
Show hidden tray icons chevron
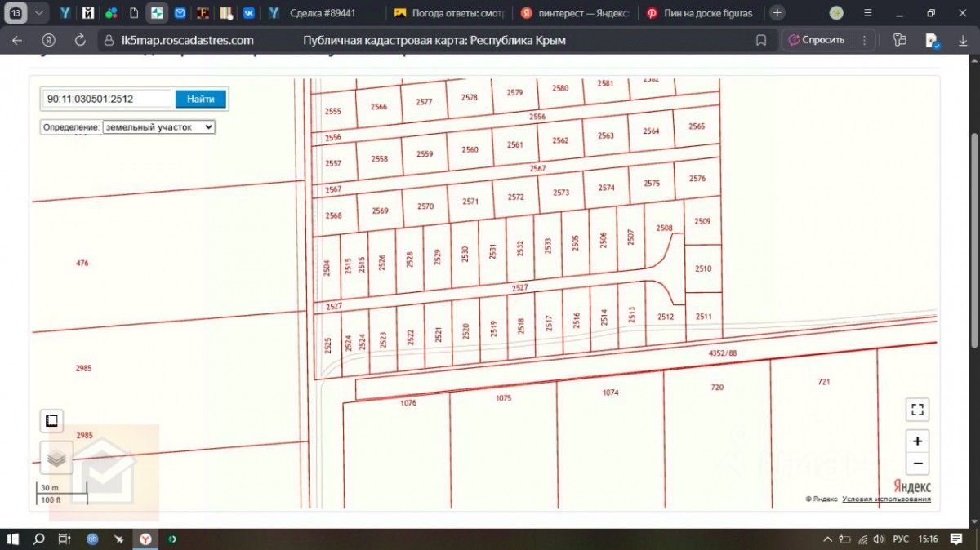click(x=828, y=539)
